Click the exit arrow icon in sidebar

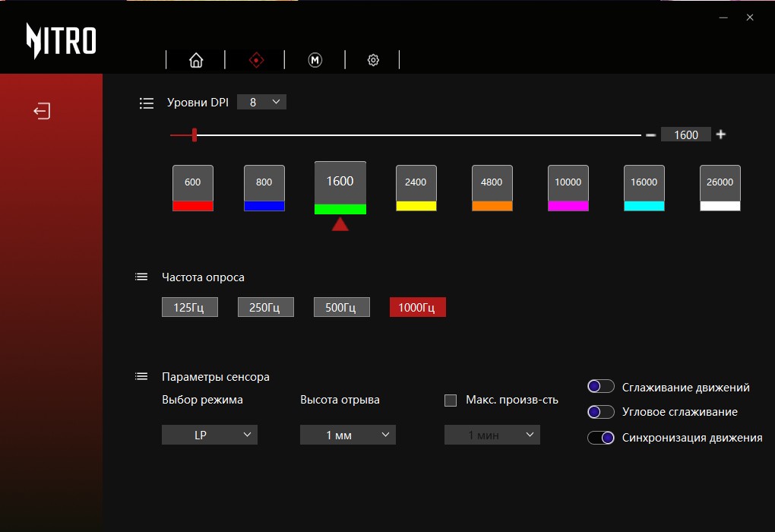42,112
